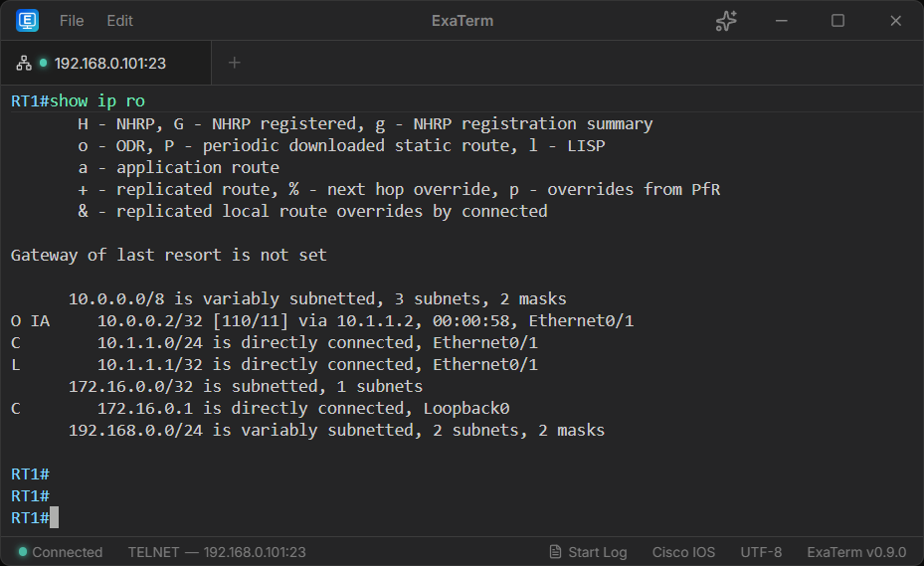
Task: Click the line starting 'H - NHRP'
Action: coord(365,123)
